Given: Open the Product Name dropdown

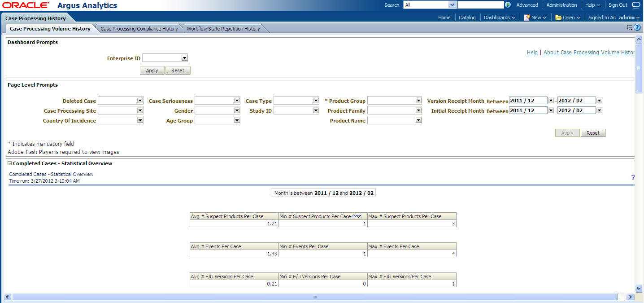Looking at the screenshot, I should [x=418, y=120].
